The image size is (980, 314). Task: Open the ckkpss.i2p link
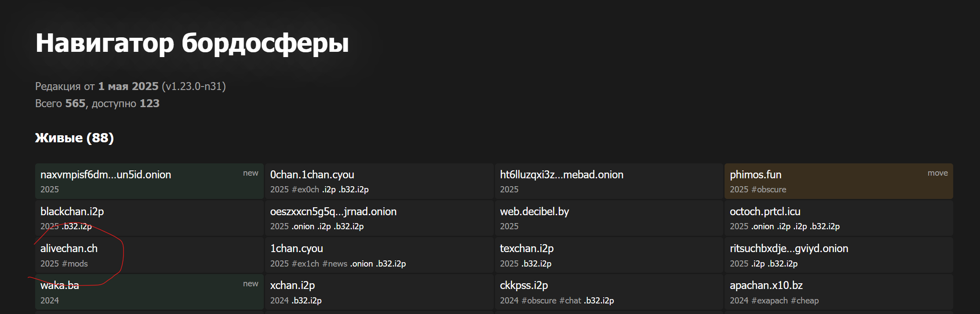click(x=524, y=285)
